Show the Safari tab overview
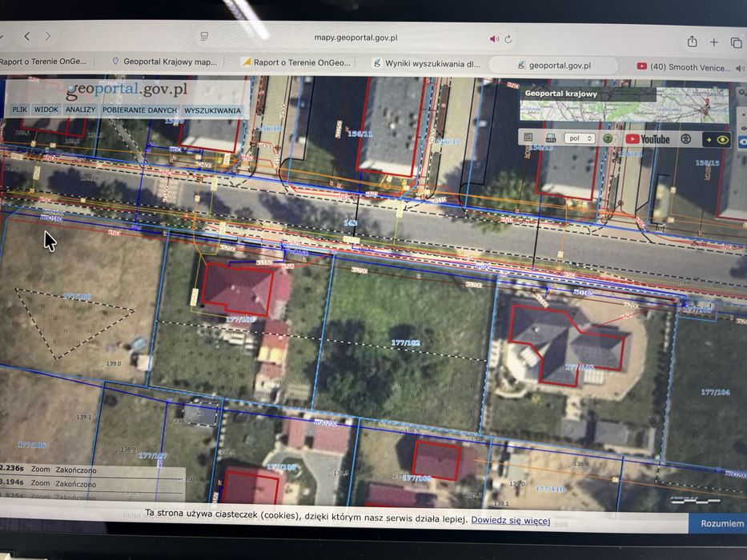Image resolution: width=747 pixels, height=560 pixels. pos(736,43)
